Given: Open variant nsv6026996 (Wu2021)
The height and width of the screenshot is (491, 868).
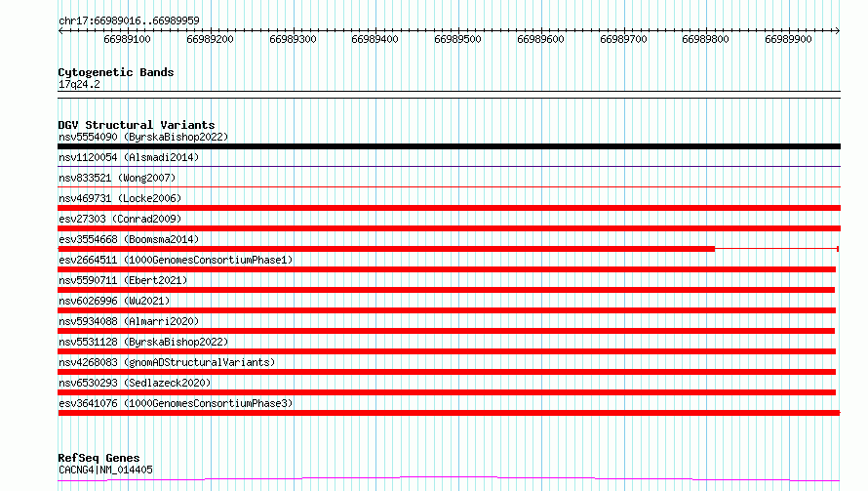Looking at the screenshot, I should pos(114,301).
